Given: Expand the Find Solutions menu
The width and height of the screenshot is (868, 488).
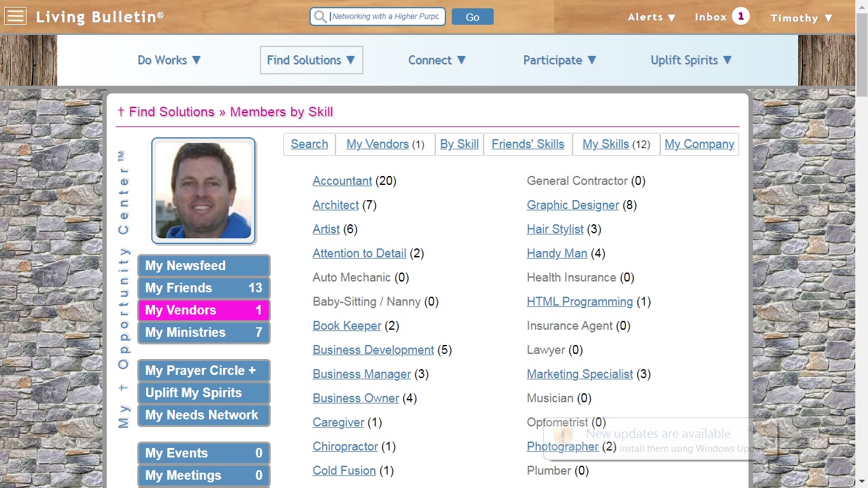Looking at the screenshot, I should coord(311,60).
